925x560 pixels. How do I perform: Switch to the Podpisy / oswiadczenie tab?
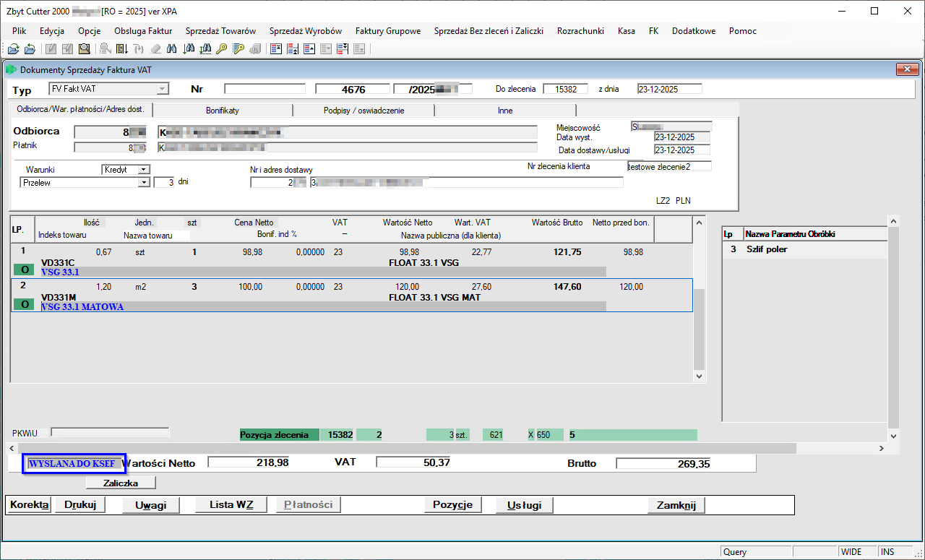tap(363, 111)
